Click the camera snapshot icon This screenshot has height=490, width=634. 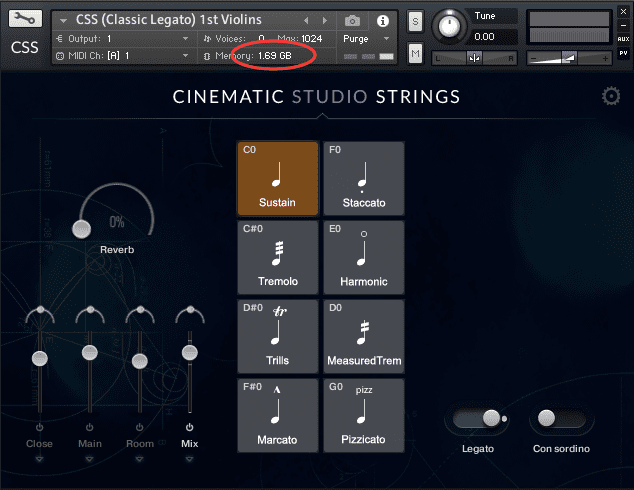pos(352,20)
